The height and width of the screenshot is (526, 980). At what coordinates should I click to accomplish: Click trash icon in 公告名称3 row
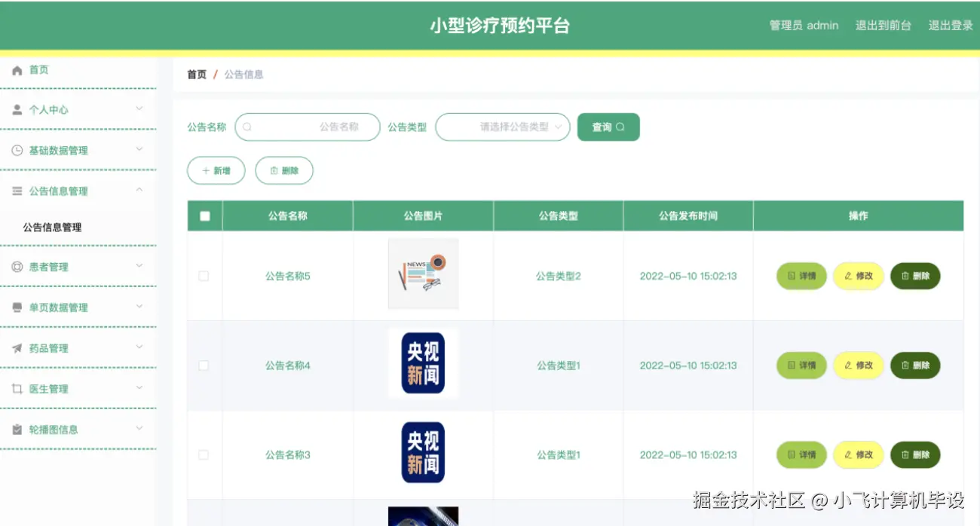pos(905,455)
